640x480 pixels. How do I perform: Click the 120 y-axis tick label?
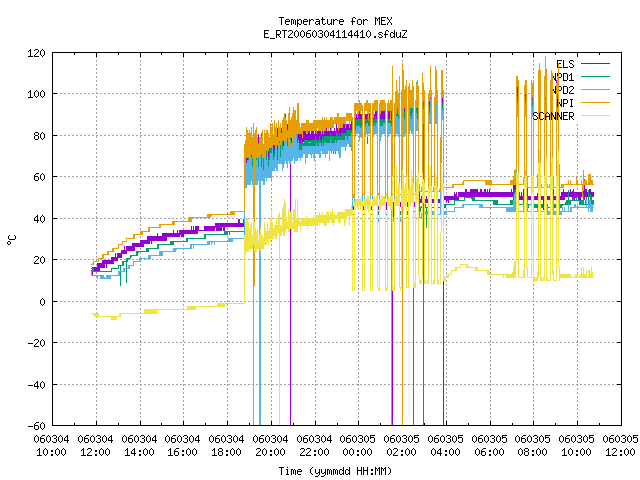pos(36,53)
